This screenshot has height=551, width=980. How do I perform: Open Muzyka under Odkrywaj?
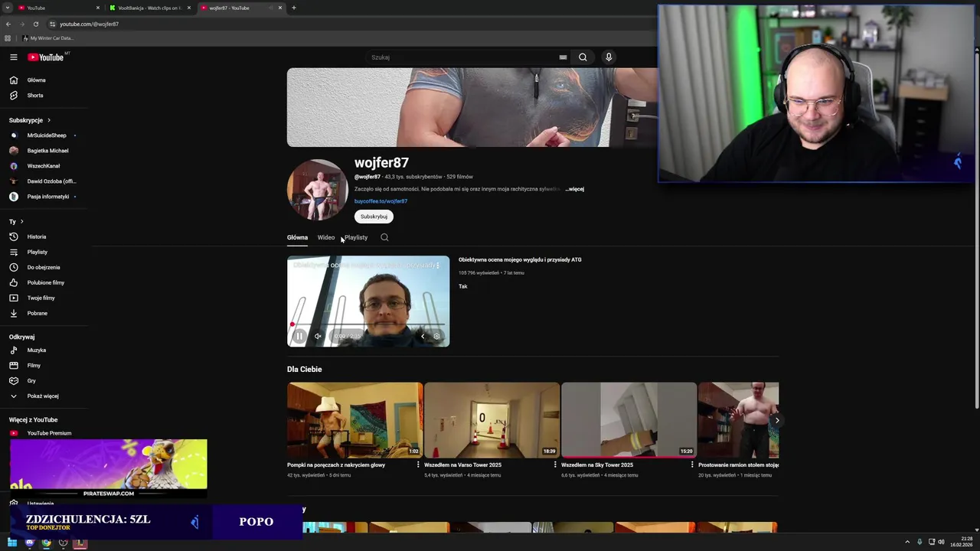coord(46,350)
